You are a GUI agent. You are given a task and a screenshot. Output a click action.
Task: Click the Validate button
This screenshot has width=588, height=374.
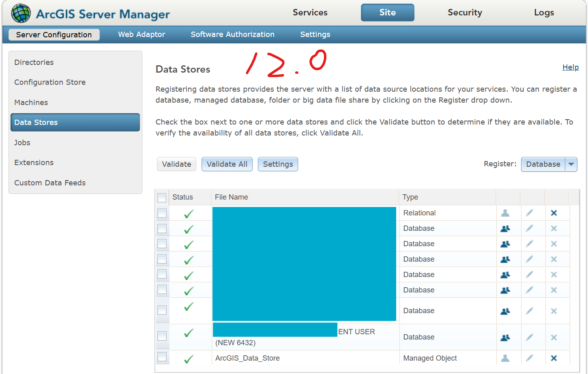(x=176, y=164)
